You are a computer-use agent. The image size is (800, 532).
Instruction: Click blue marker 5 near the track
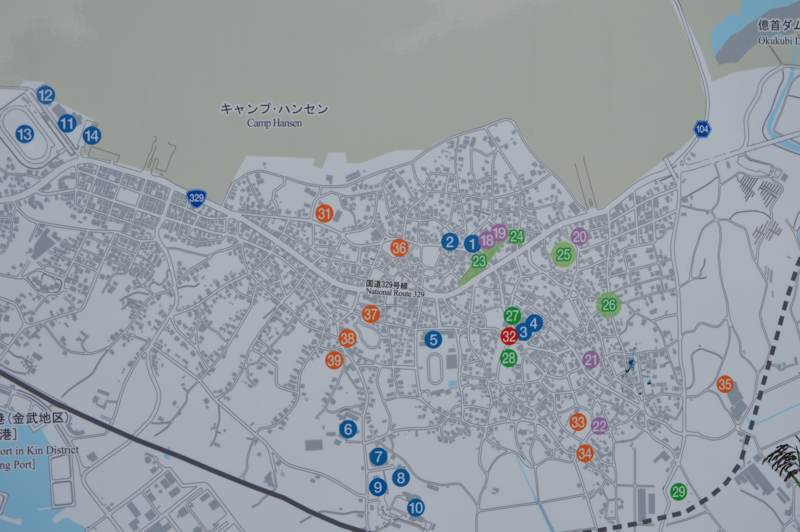coord(433,340)
